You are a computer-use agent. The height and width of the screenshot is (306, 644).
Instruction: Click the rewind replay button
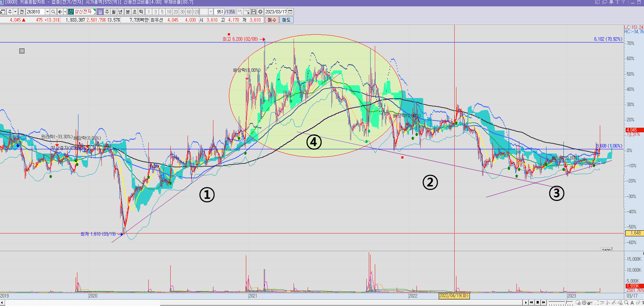click(531, 302)
